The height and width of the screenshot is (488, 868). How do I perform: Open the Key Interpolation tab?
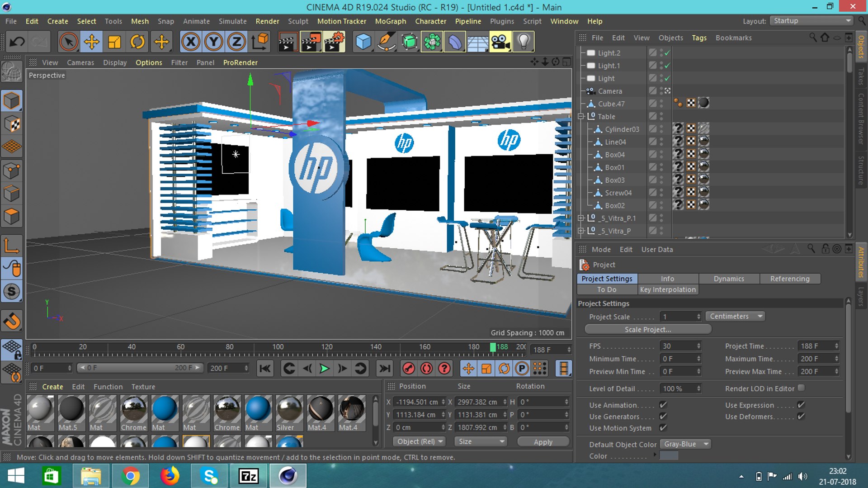point(668,289)
